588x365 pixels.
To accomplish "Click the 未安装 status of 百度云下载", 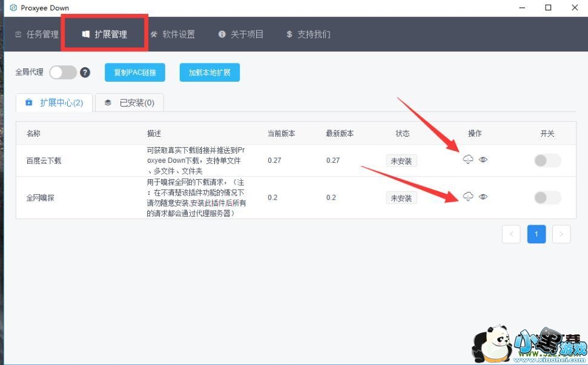I will 401,161.
